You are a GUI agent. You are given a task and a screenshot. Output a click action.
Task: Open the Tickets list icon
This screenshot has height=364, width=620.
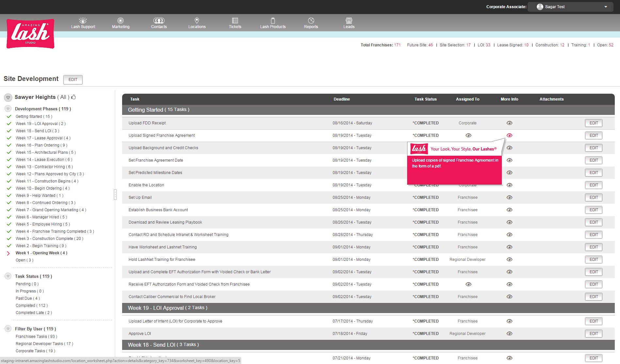tap(235, 21)
